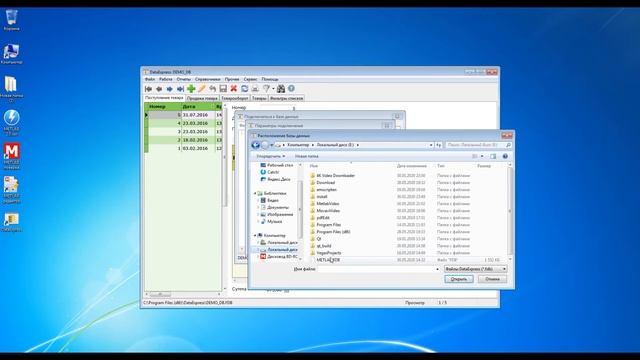Undo changes with the curved arrow icon
The image size is (640, 360).
click(x=212, y=89)
